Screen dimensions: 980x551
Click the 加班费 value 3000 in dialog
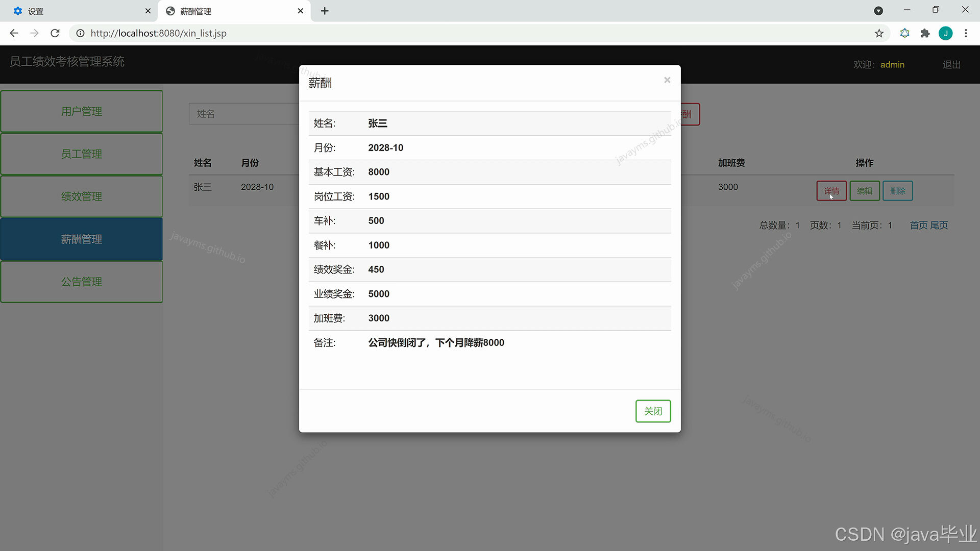coord(379,318)
